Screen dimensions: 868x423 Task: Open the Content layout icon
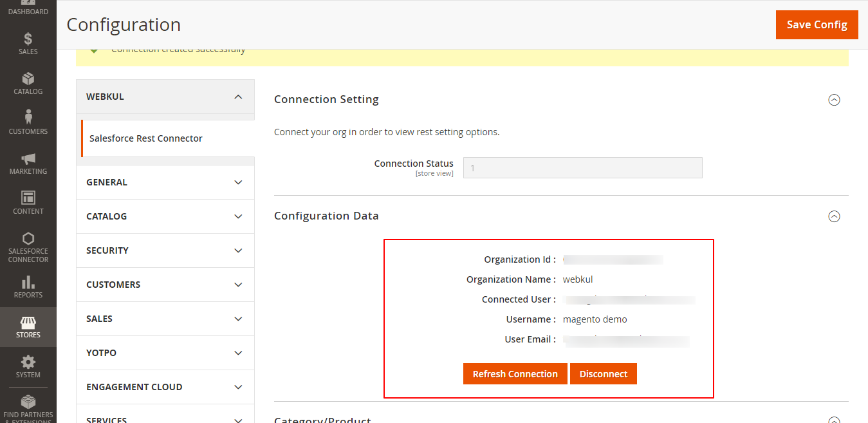(28, 198)
